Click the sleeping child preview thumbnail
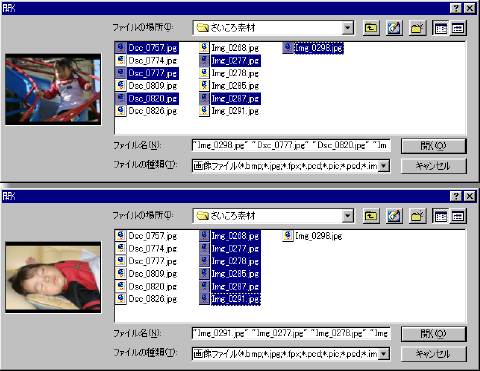This screenshot has width=480, height=371. point(53,277)
